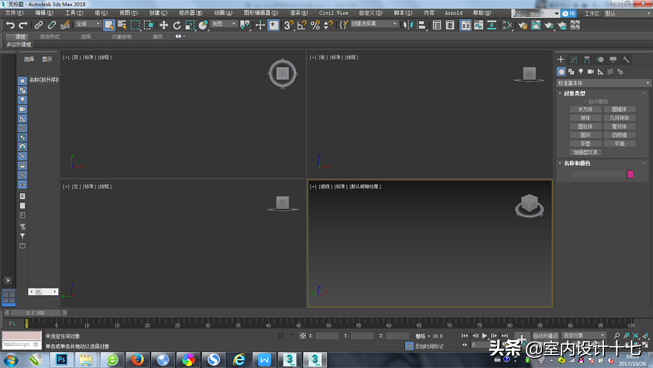653x368 pixels.
Task: Activate the Select and Move tool
Action: point(164,25)
